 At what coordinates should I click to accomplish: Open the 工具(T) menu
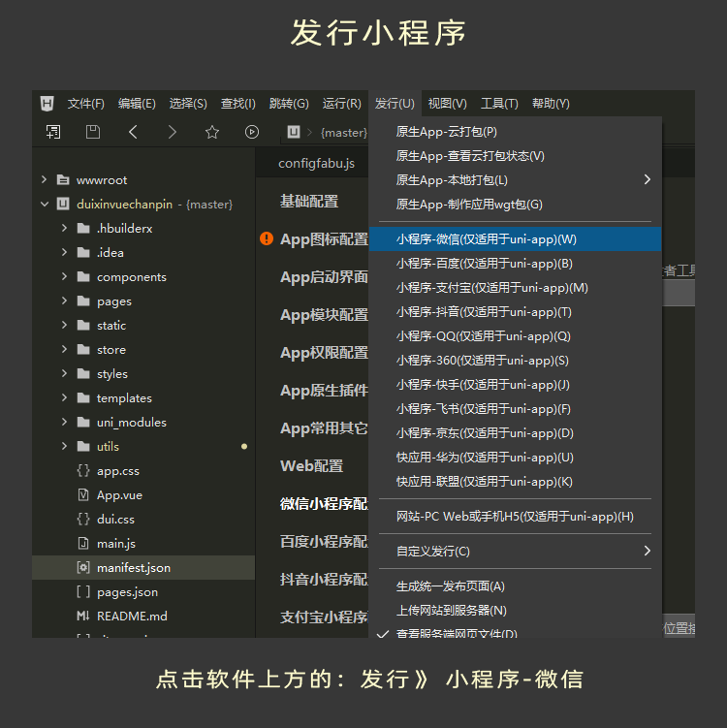(499, 103)
